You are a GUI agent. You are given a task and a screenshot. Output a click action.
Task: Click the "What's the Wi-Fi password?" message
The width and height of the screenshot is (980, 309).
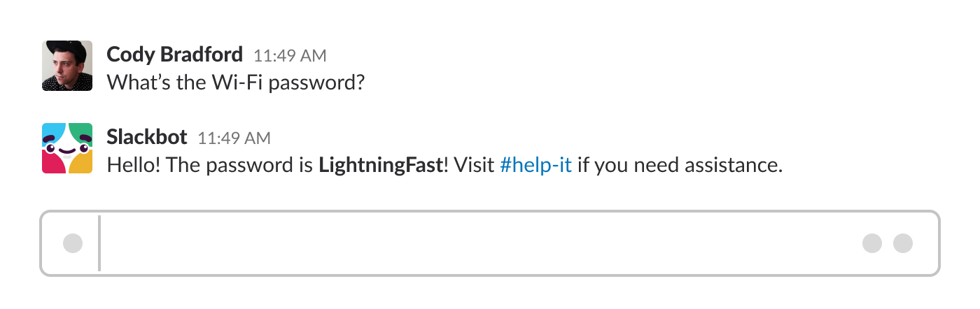236,83
